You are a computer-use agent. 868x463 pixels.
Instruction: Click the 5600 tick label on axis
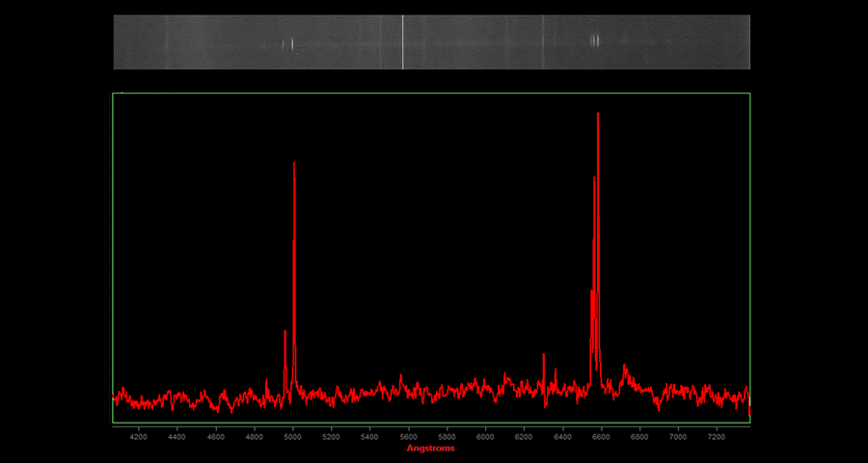[408, 437]
